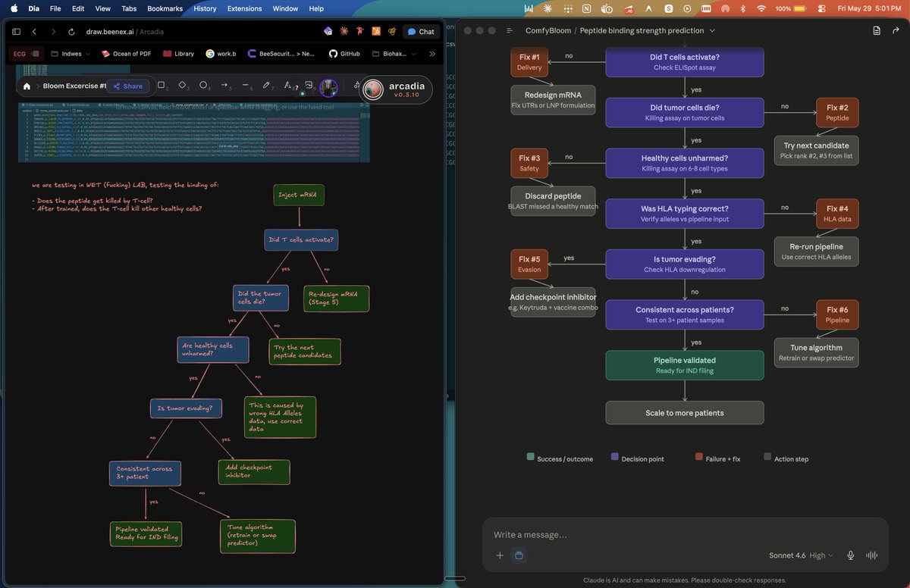Expand the Indwes bookmark folder
The width and height of the screenshot is (910, 588).
[x=71, y=54]
